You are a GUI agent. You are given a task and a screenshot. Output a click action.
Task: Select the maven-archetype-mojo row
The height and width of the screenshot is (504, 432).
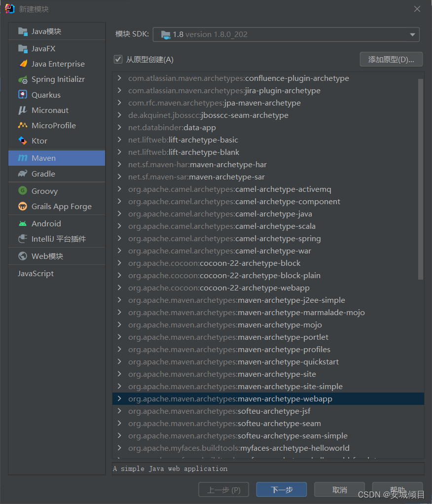(x=268, y=324)
